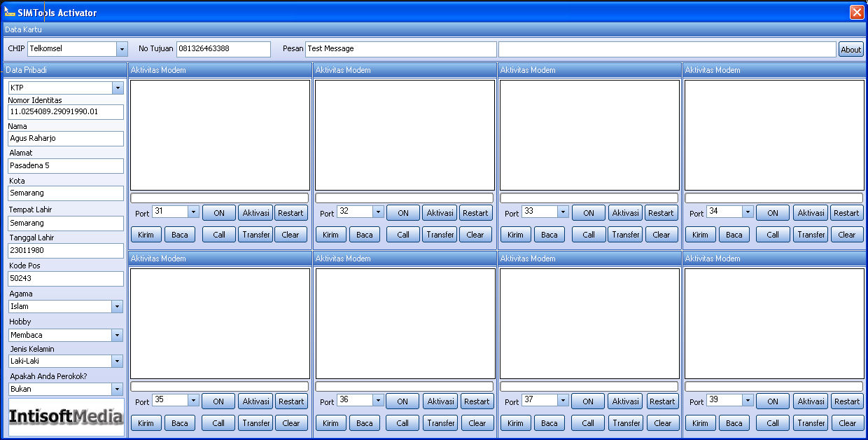Image resolution: width=868 pixels, height=440 pixels.
Task: Click Aktivasi for port 39 modem
Action: pos(811,401)
